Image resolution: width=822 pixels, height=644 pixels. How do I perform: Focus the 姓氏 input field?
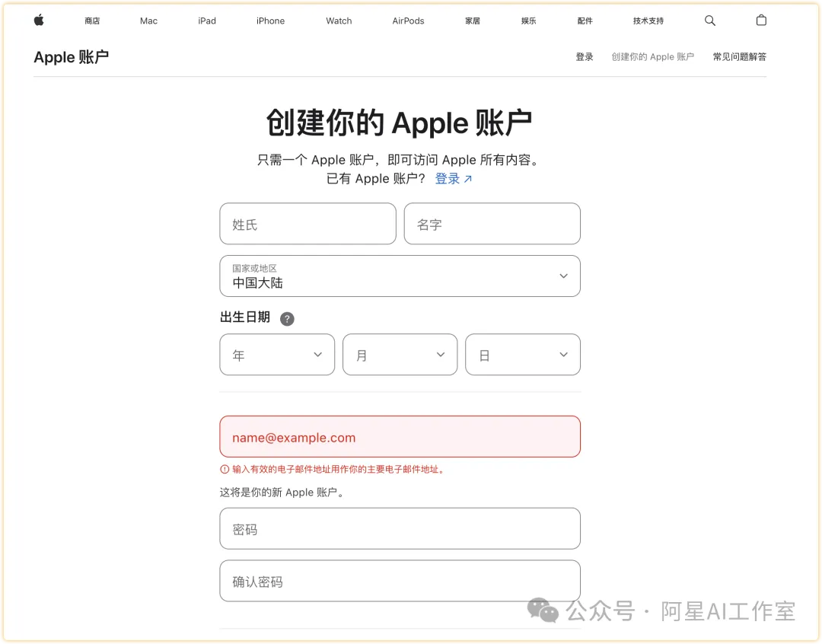(x=307, y=224)
